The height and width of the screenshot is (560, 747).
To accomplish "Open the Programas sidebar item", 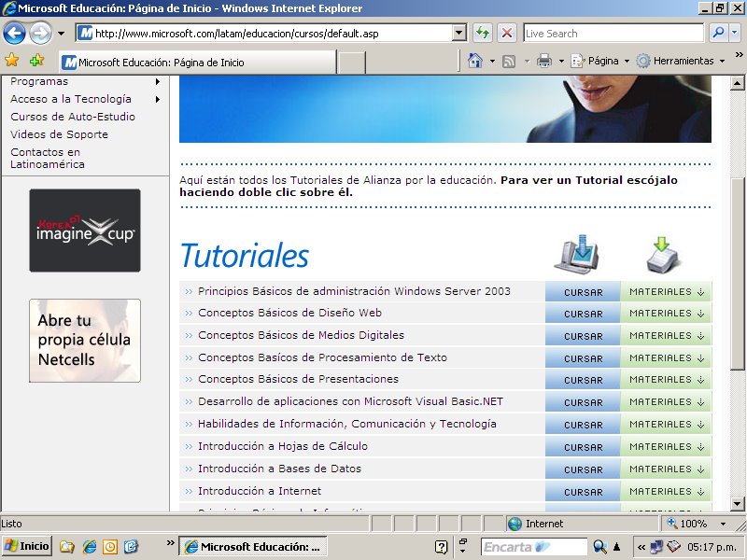I will (39, 81).
